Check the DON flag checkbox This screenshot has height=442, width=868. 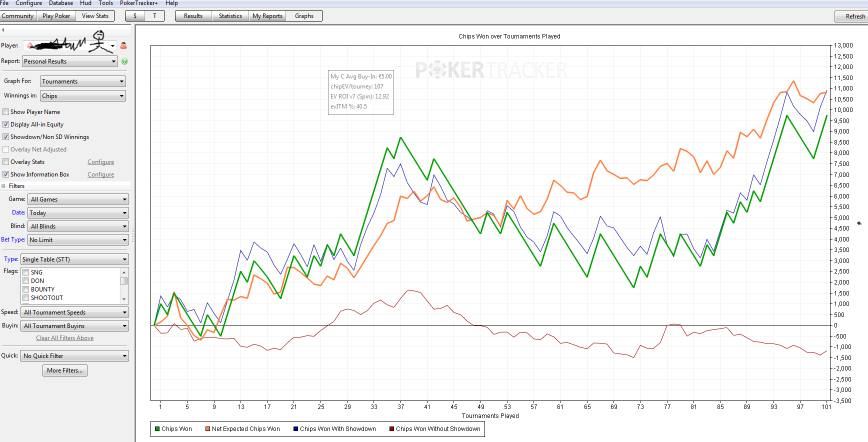pyautogui.click(x=25, y=281)
